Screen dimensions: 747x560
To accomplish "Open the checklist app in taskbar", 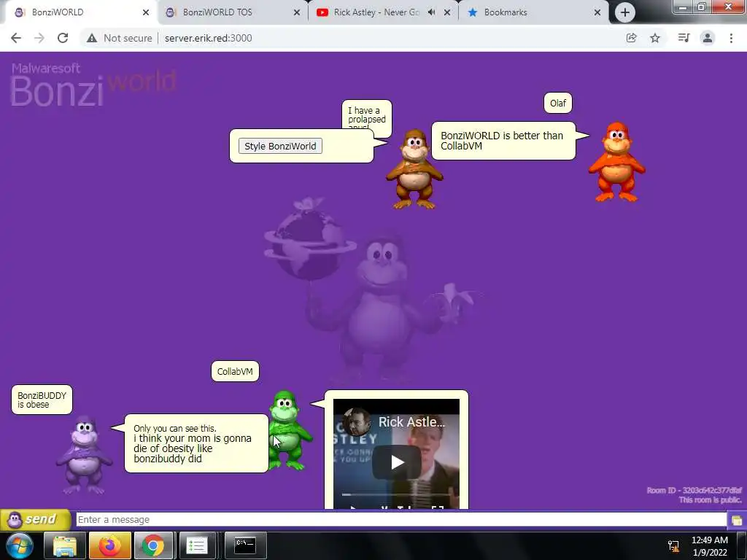I will point(197,545).
